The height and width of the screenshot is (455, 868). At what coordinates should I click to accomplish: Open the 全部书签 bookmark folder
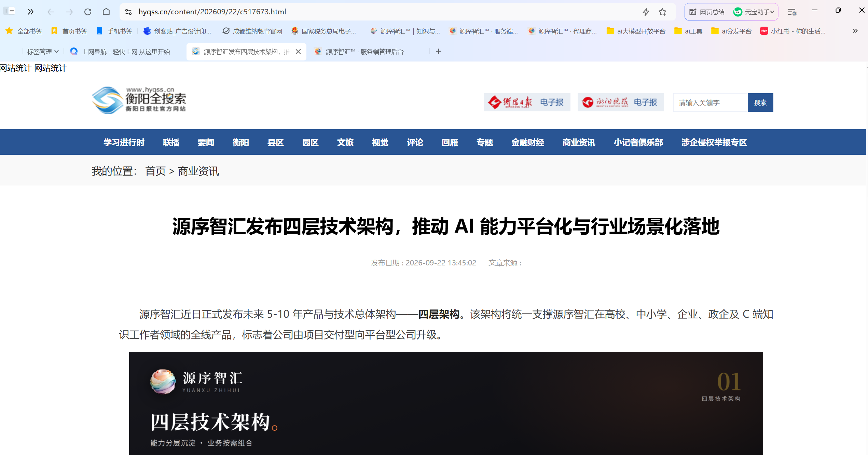(24, 31)
